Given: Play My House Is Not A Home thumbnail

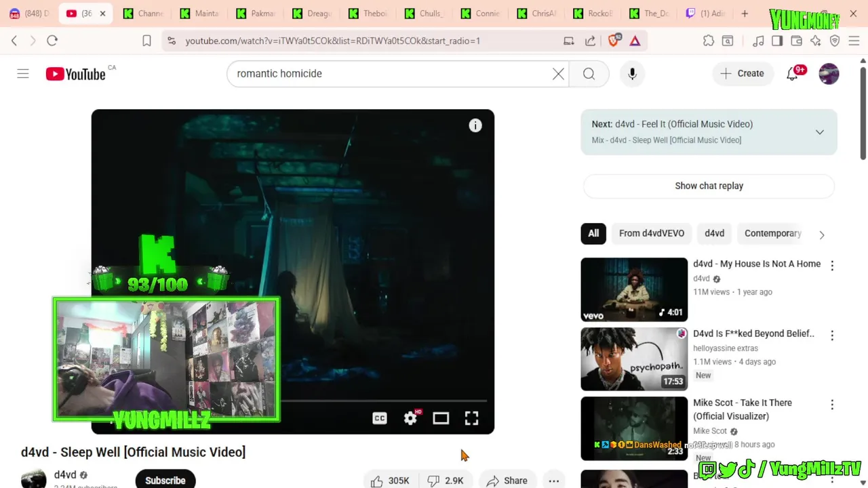Looking at the screenshot, I should 634,289.
